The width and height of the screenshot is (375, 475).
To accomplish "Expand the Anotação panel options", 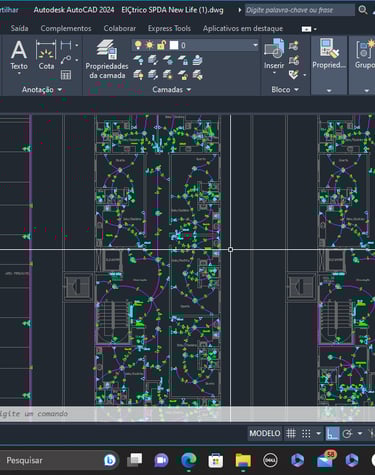I will [x=42, y=89].
